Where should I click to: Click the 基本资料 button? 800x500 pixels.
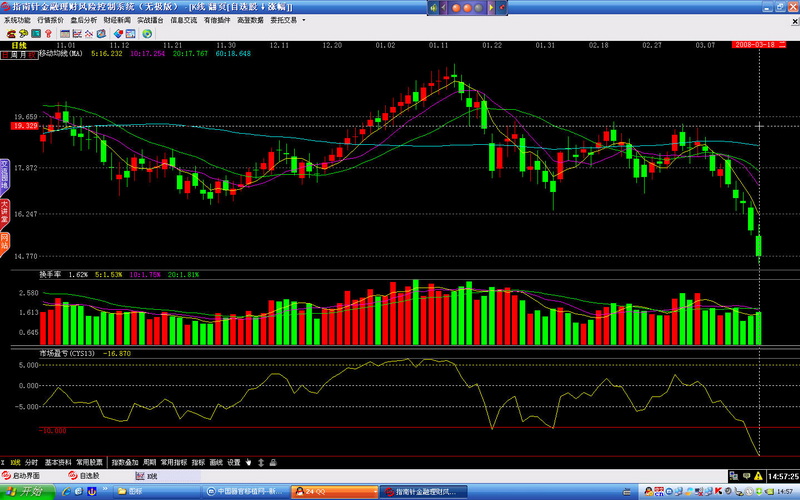click(58, 463)
